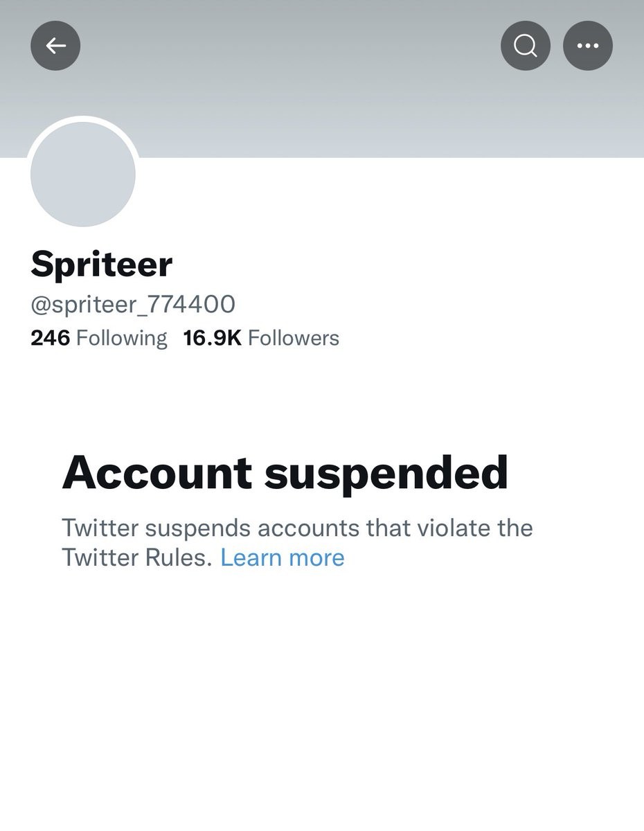644x831 pixels.
Task: Click the "Twitter Rules." text before Learn more
Action: click(x=136, y=557)
